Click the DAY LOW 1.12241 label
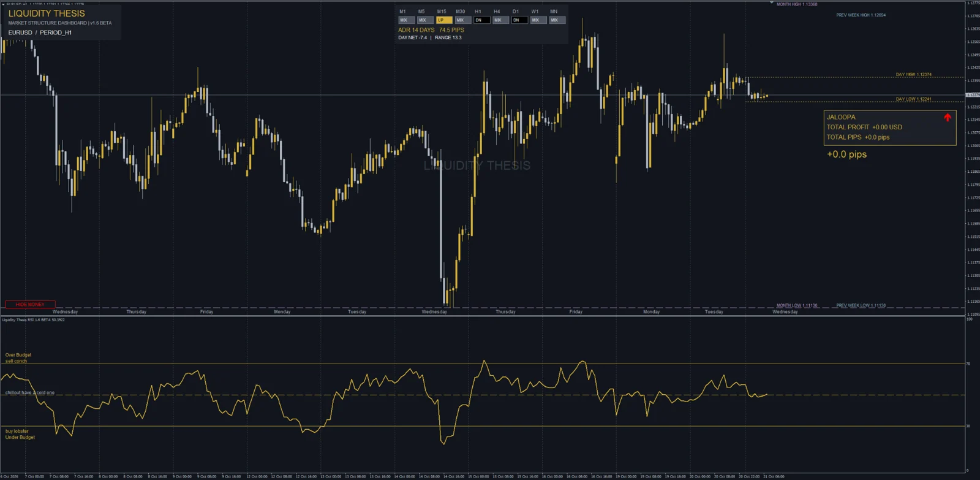 point(914,99)
